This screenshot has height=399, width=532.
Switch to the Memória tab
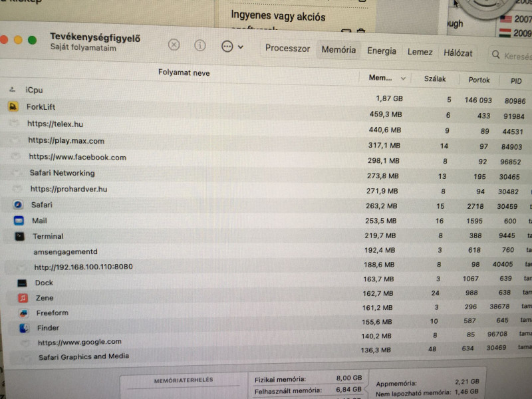point(338,50)
